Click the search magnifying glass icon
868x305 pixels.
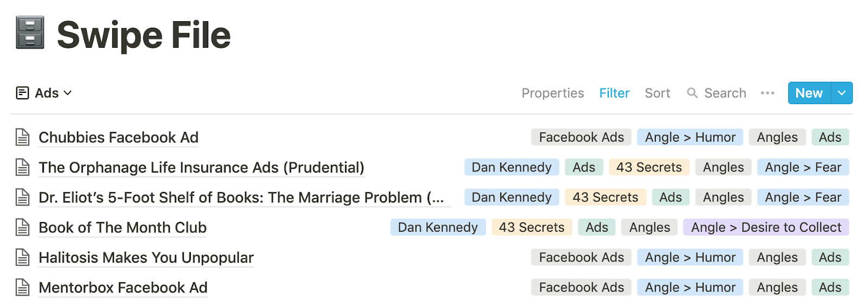point(692,93)
